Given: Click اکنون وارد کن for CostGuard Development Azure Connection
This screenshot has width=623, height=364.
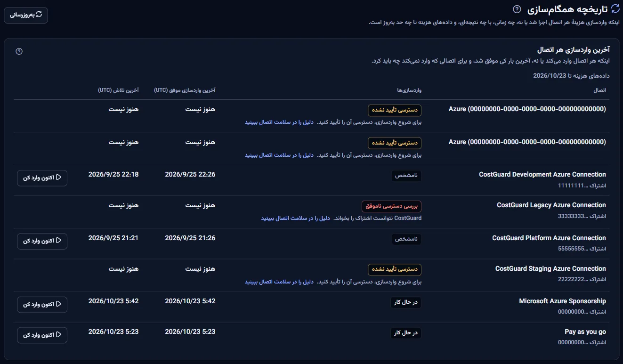Looking at the screenshot, I should click(x=42, y=178).
